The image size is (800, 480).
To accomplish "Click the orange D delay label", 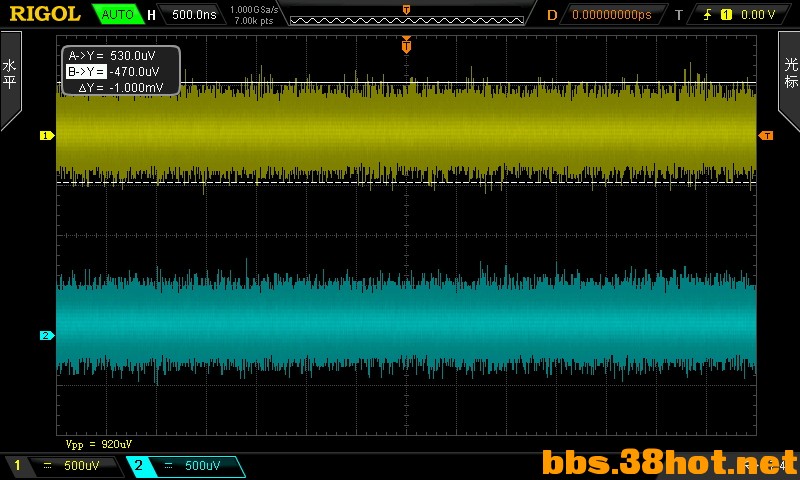I will pyautogui.click(x=552, y=15).
